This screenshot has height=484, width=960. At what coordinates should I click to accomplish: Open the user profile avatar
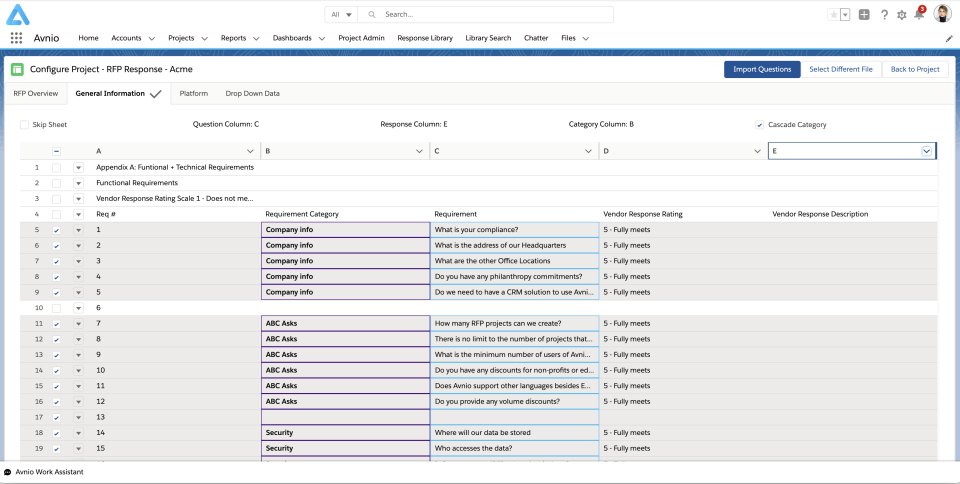(x=942, y=13)
